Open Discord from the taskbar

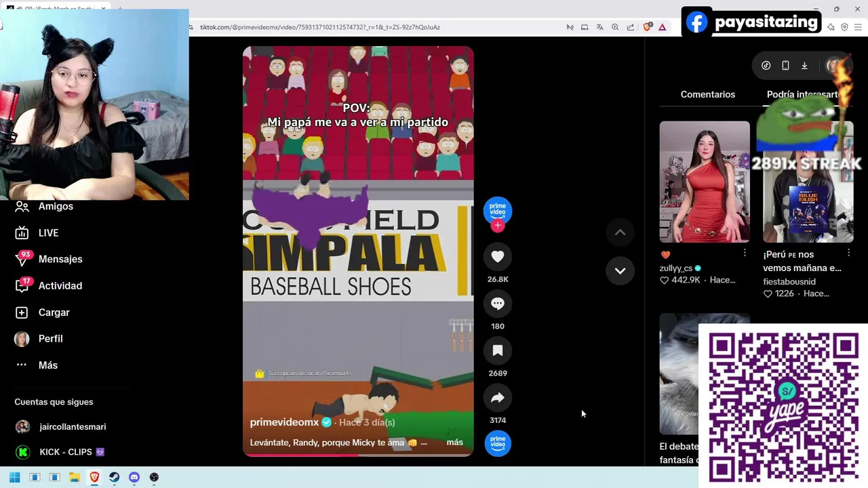pos(134,477)
